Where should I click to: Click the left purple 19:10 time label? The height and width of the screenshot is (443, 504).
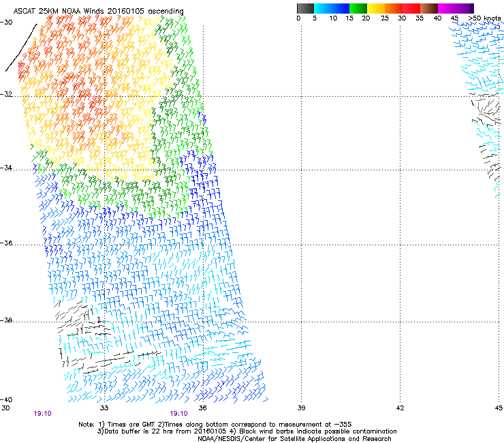42,414
